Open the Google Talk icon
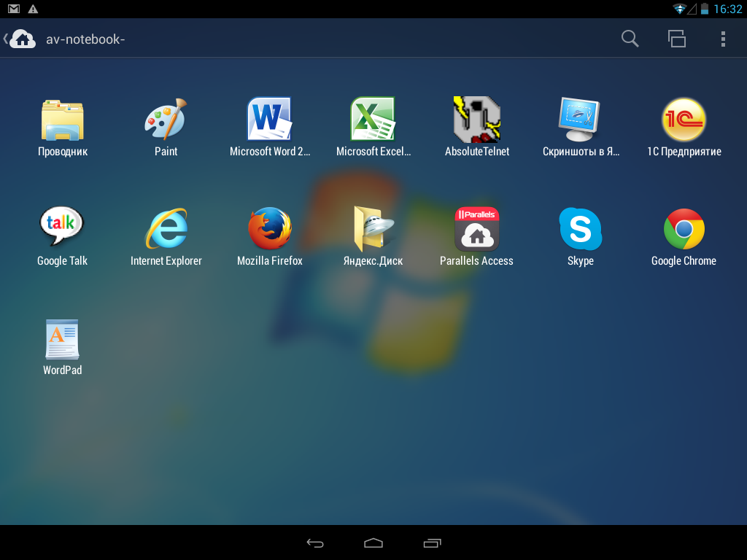The width and height of the screenshot is (747, 560). [62, 226]
